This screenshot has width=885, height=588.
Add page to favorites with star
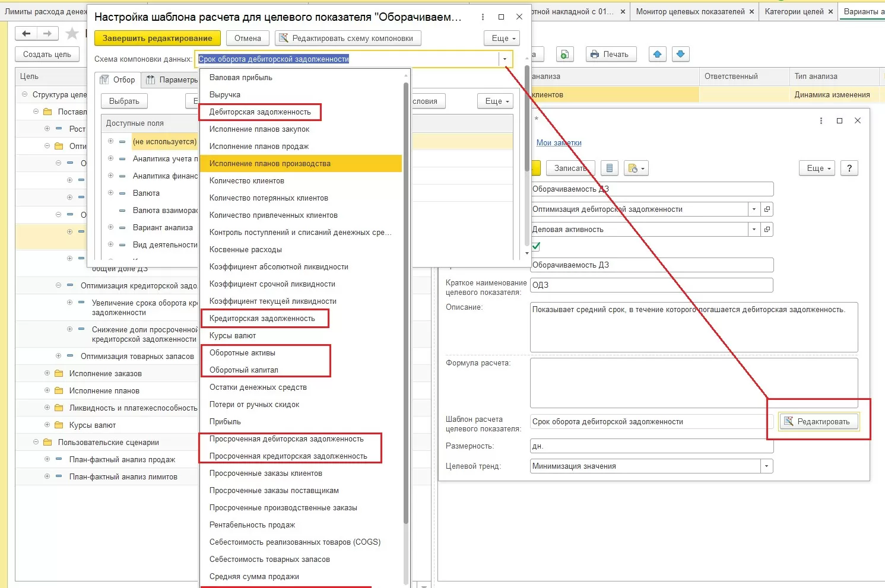(x=72, y=34)
